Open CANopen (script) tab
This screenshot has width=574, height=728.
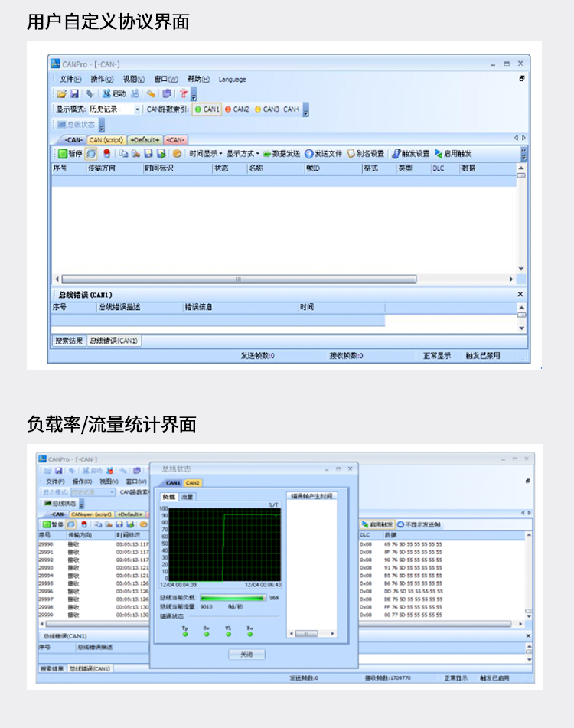pos(91,514)
